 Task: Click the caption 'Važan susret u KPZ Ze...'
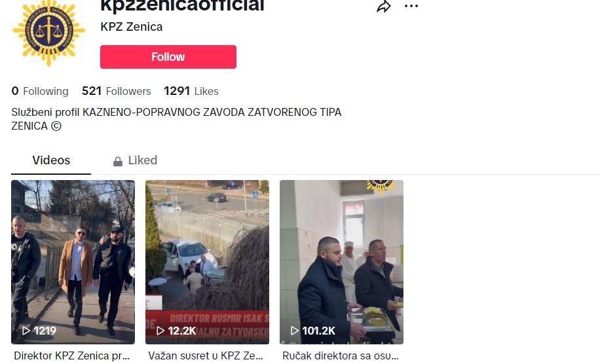(206, 355)
